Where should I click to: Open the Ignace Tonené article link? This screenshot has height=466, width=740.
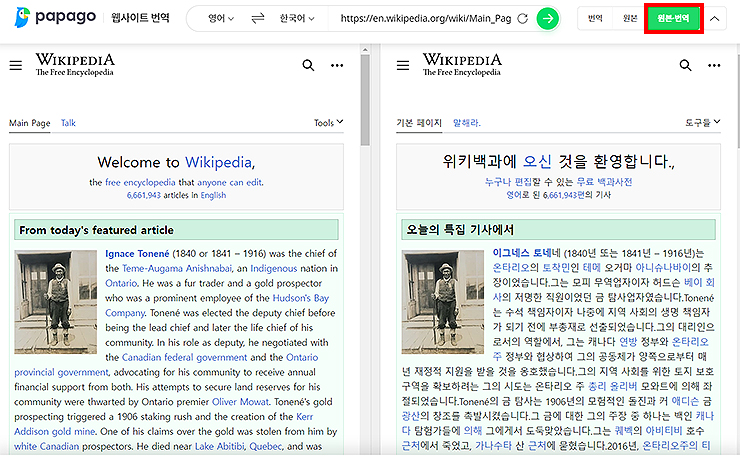pyautogui.click(x=137, y=254)
